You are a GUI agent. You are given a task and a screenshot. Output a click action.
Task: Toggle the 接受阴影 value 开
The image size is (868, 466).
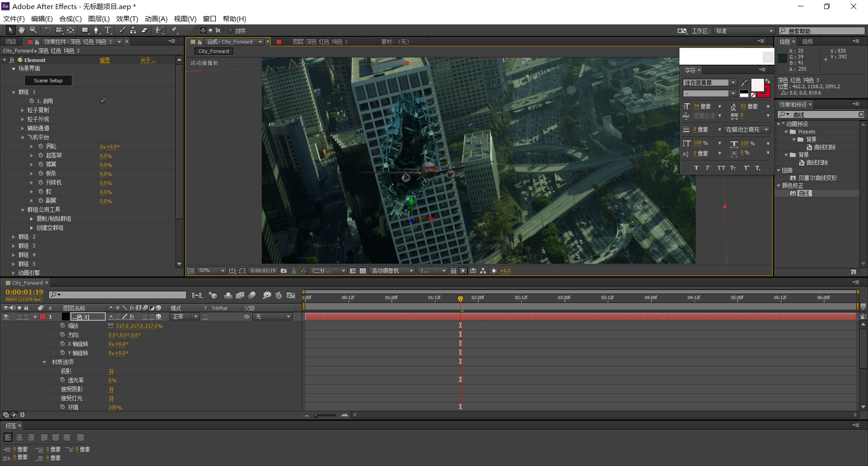111,390
